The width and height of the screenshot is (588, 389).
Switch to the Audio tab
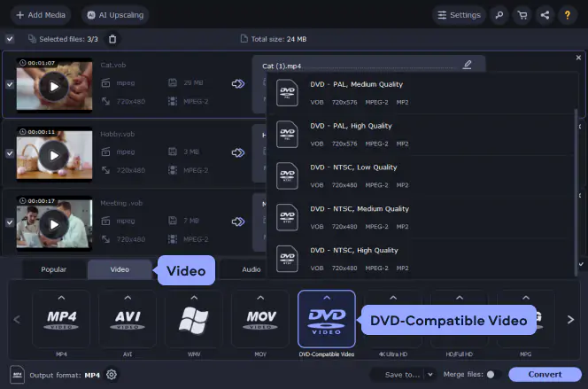click(x=251, y=269)
